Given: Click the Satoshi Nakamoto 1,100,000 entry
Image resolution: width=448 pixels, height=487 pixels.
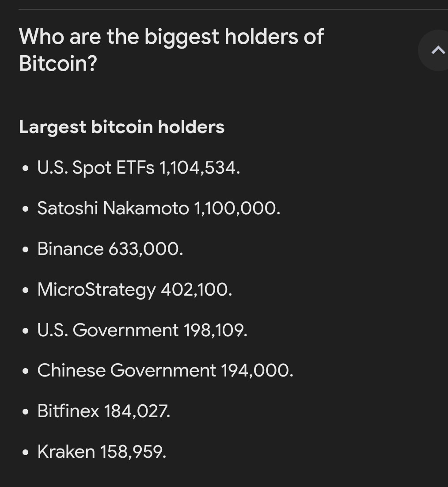Looking at the screenshot, I should pyautogui.click(x=159, y=208).
